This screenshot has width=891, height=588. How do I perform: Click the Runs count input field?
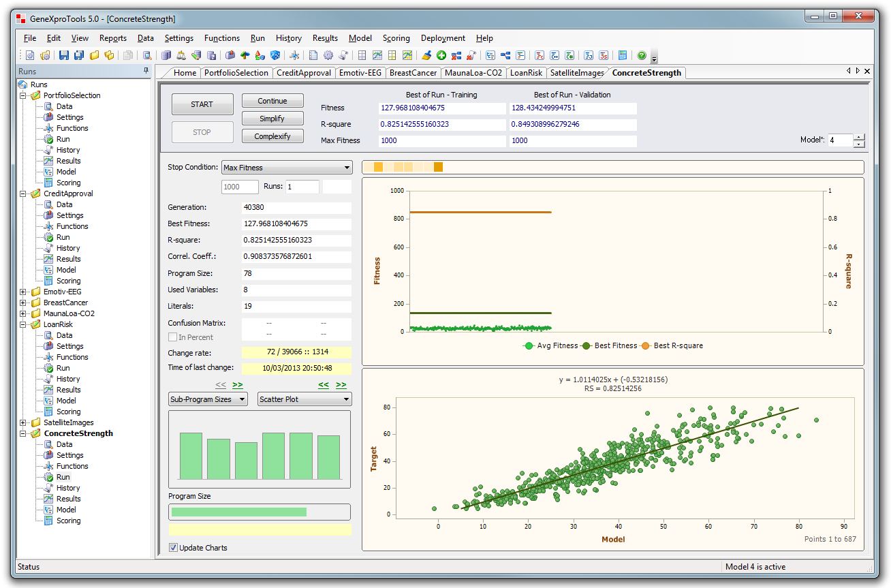pyautogui.click(x=302, y=186)
